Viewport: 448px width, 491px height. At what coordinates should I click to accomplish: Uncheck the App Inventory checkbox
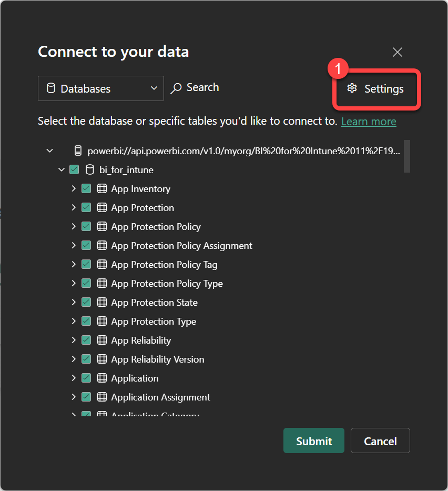86,188
